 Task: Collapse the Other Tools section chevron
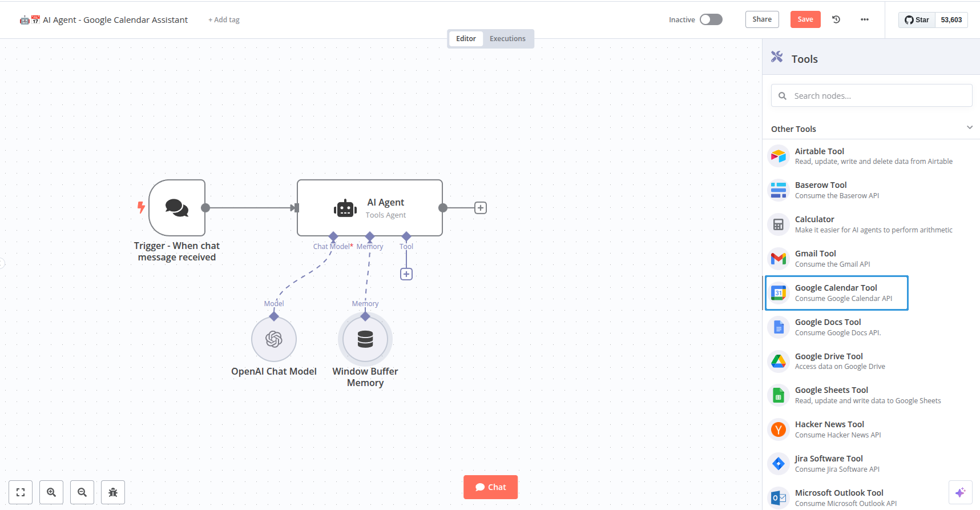pos(970,127)
